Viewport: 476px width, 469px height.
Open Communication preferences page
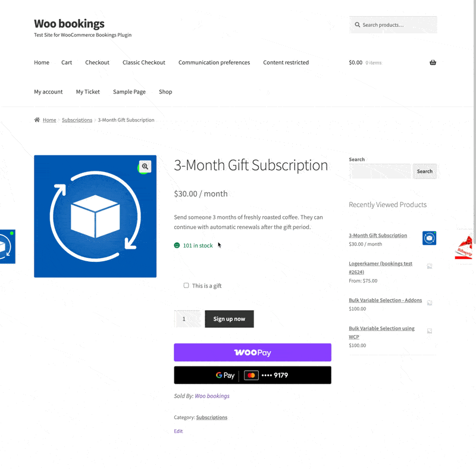click(x=214, y=62)
